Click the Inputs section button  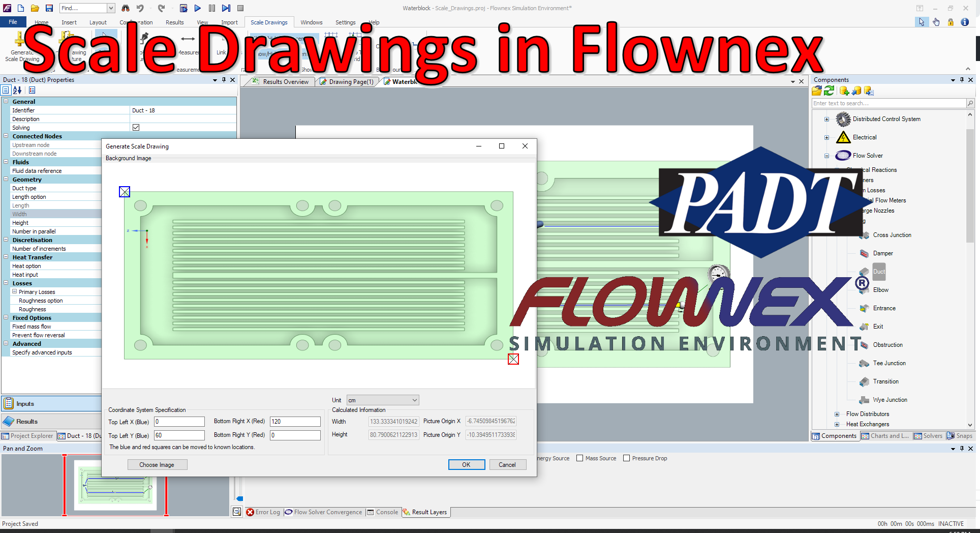51,404
